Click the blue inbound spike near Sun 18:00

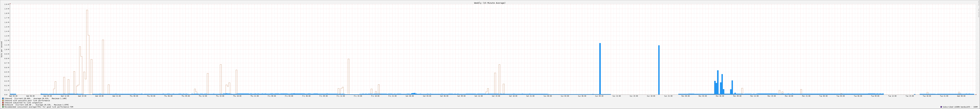[x=659, y=70]
